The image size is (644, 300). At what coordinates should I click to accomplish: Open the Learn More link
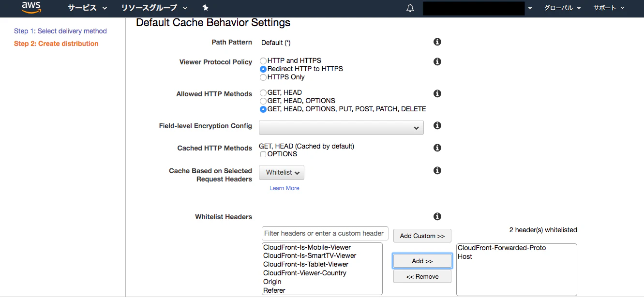coord(285,188)
